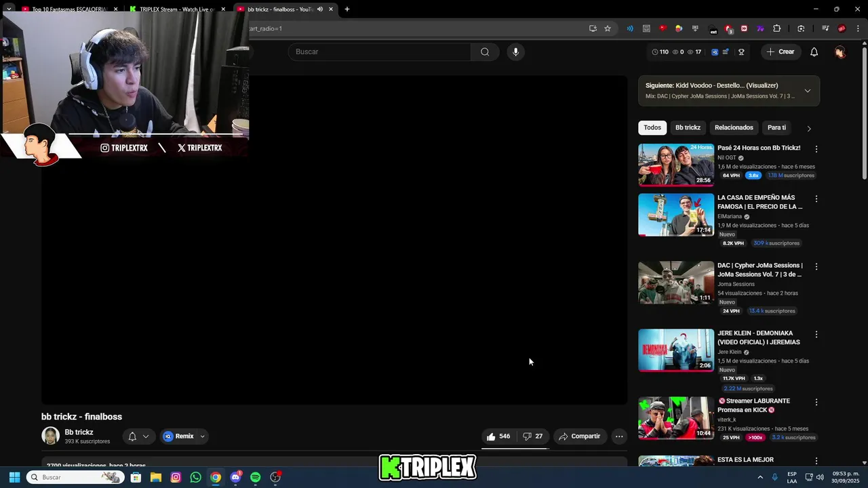Open Streamer LABURANTE video thumbnail

[x=676, y=418]
